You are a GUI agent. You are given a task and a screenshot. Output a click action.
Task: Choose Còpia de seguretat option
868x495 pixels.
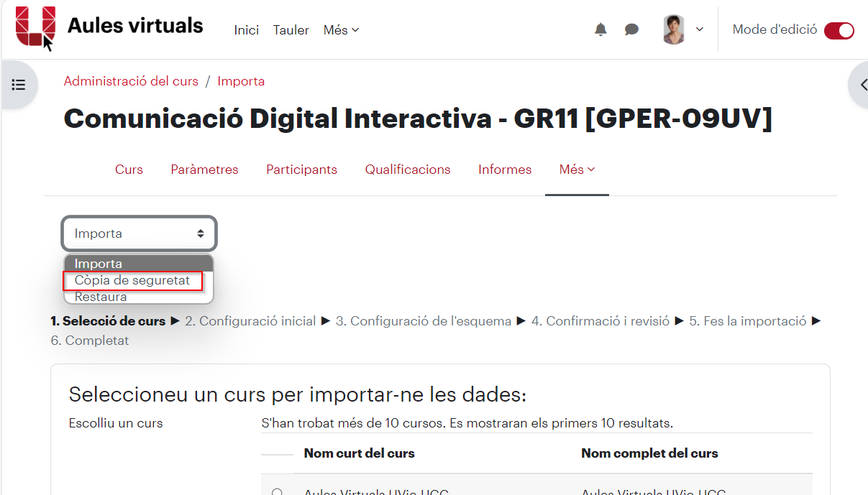(133, 280)
